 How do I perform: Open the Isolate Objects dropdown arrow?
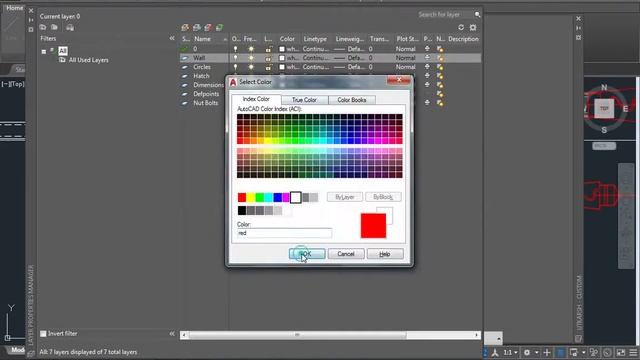click(x=583, y=352)
